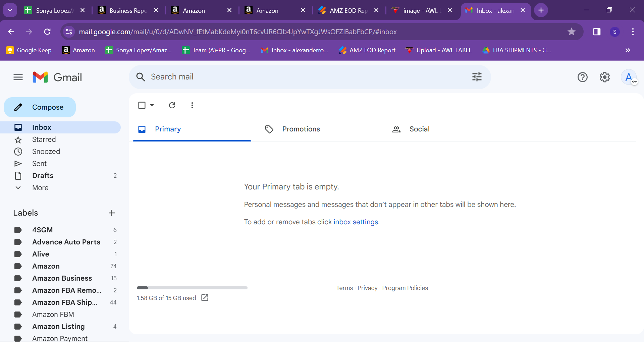Open the Amazon Payment label

(60, 338)
